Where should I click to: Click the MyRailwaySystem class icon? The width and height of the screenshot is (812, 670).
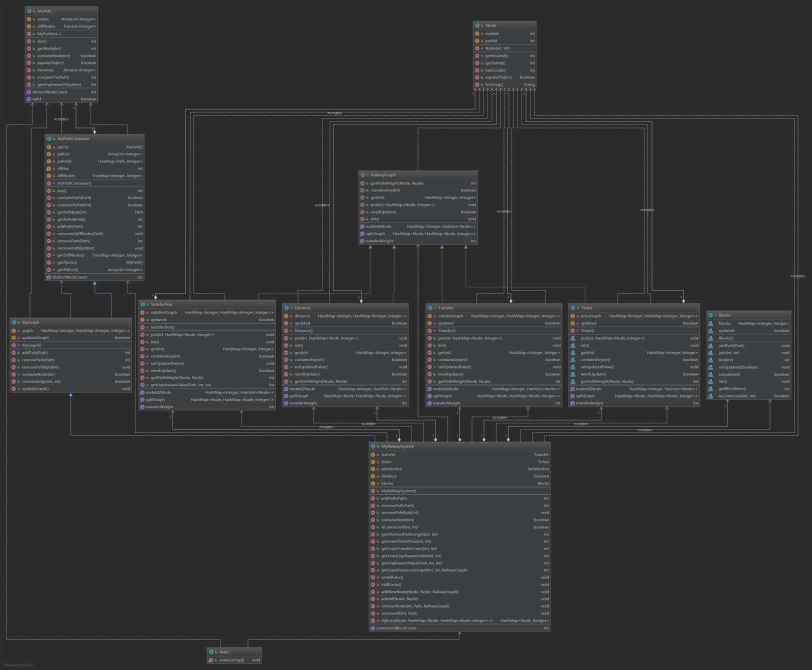click(x=373, y=446)
